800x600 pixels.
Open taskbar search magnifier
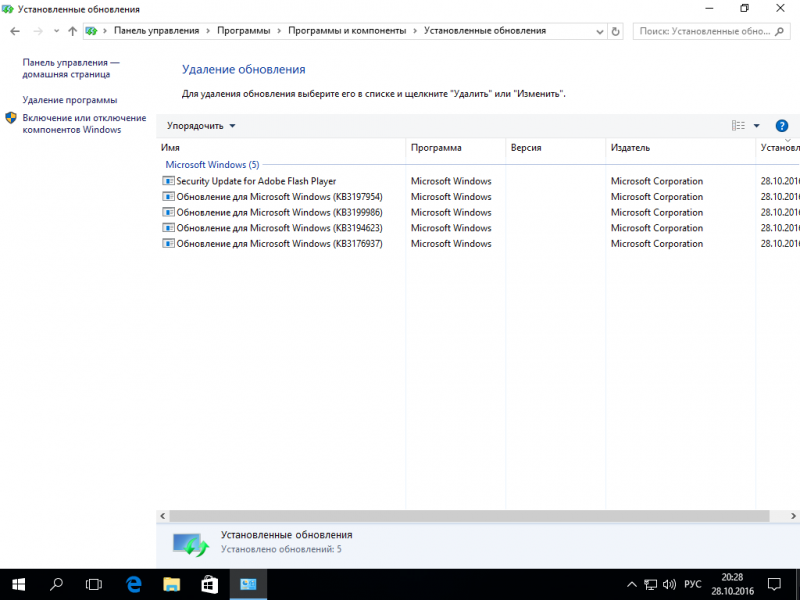point(56,584)
